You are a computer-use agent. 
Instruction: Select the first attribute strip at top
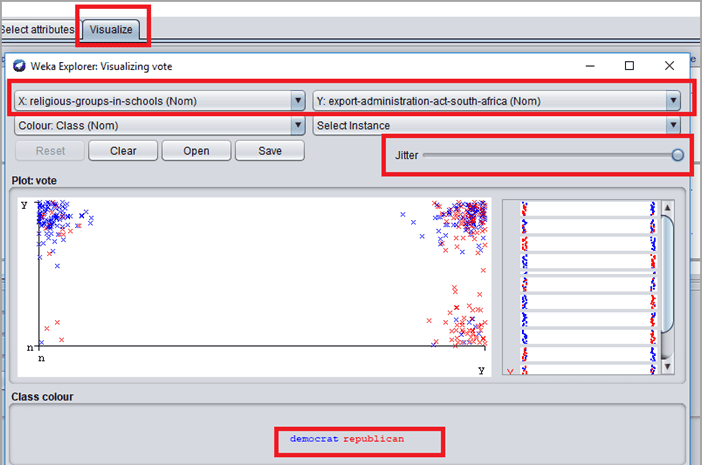(588, 209)
